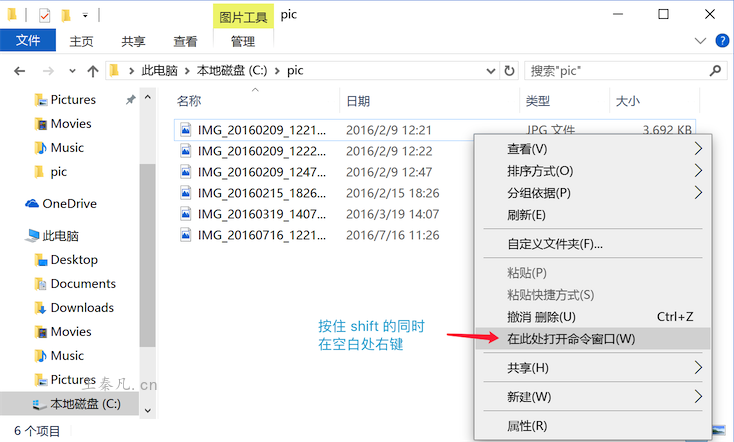
Task: Open 排序方式(O) submenu in context menu
Action: 593,171
